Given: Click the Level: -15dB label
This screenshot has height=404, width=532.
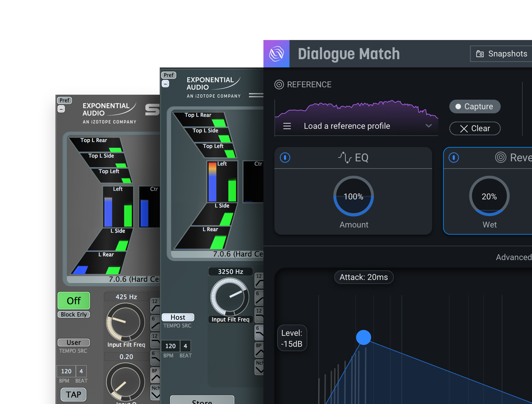Looking at the screenshot, I should coord(292,338).
